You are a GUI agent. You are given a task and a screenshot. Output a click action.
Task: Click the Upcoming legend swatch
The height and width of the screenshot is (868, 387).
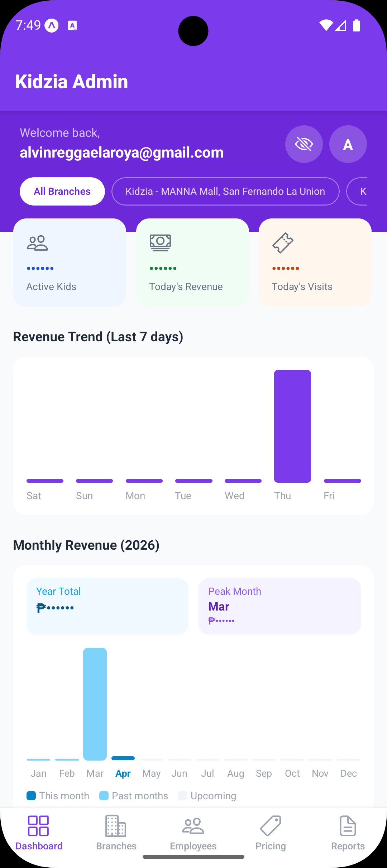[183, 796]
